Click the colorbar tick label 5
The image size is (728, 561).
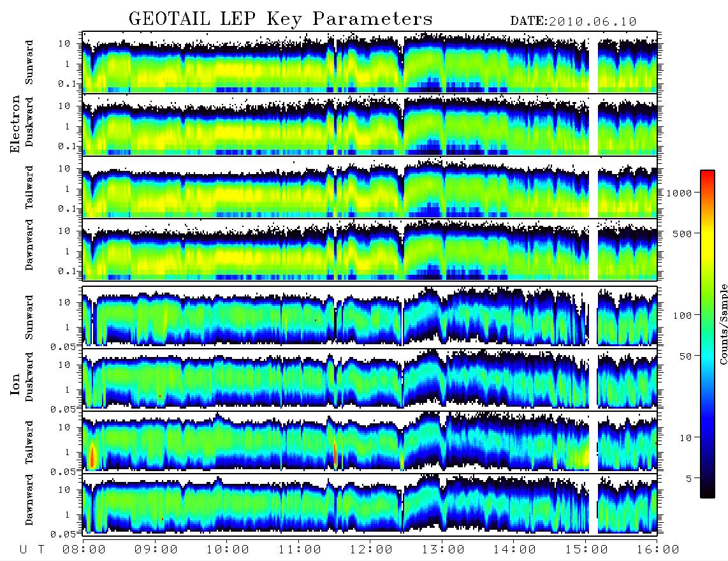688,479
